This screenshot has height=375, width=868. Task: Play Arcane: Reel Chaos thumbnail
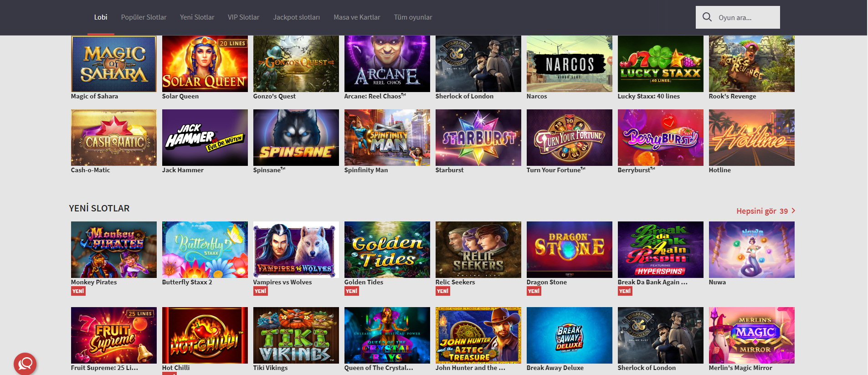tap(387, 64)
